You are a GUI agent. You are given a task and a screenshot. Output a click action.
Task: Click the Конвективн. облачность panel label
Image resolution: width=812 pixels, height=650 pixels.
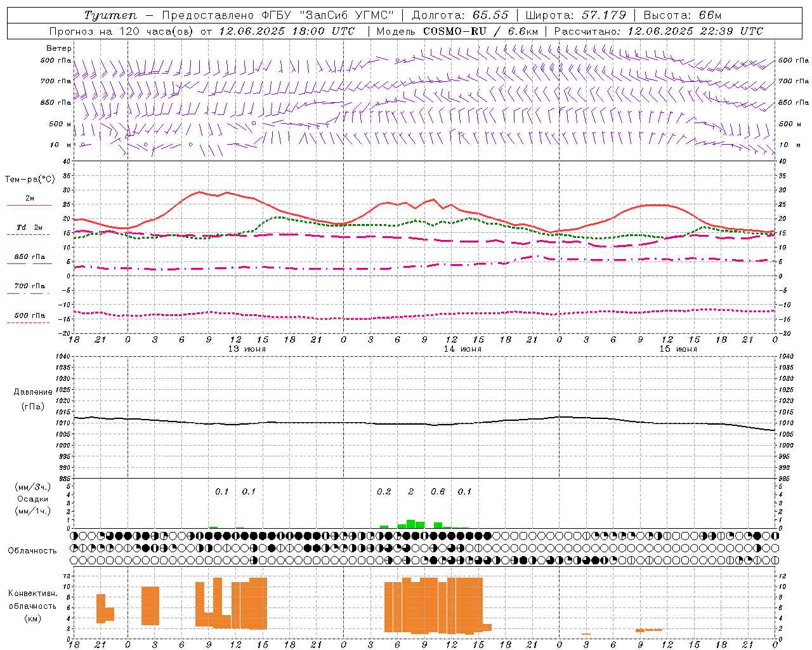point(32,600)
